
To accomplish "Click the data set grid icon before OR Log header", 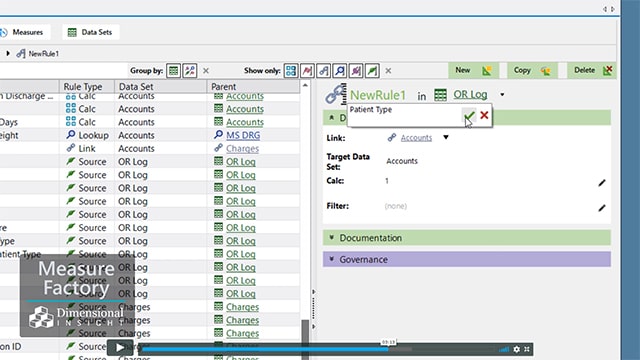I will [440, 95].
